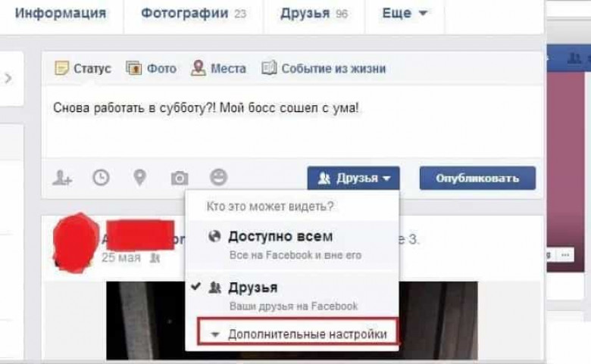Click the Опубликовать button
Viewport: 591px width, 364px height.
point(477,178)
